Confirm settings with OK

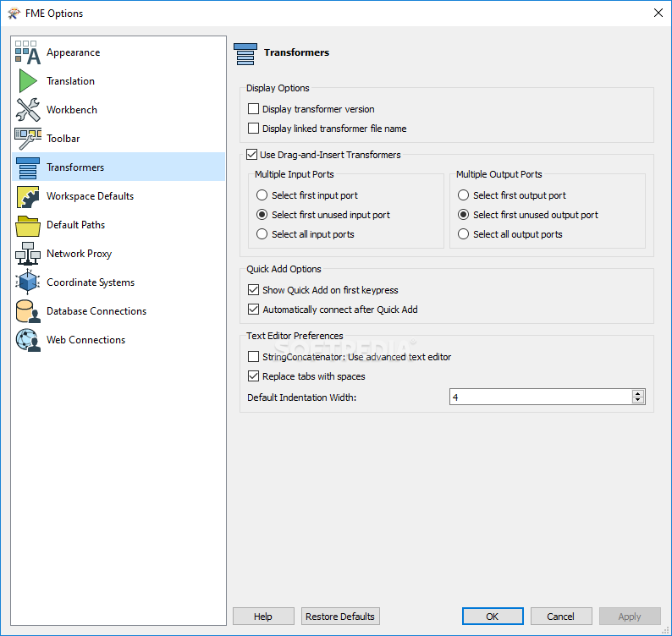coord(493,617)
